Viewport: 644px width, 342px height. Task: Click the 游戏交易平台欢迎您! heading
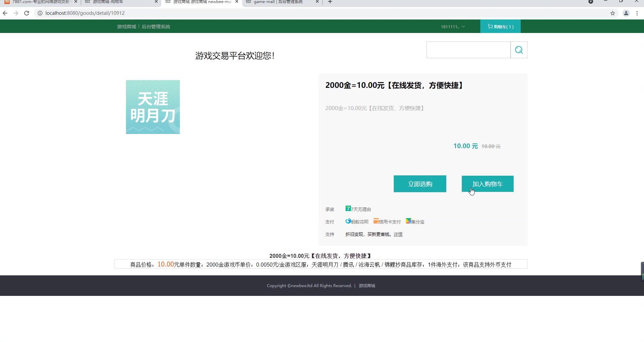click(x=235, y=56)
